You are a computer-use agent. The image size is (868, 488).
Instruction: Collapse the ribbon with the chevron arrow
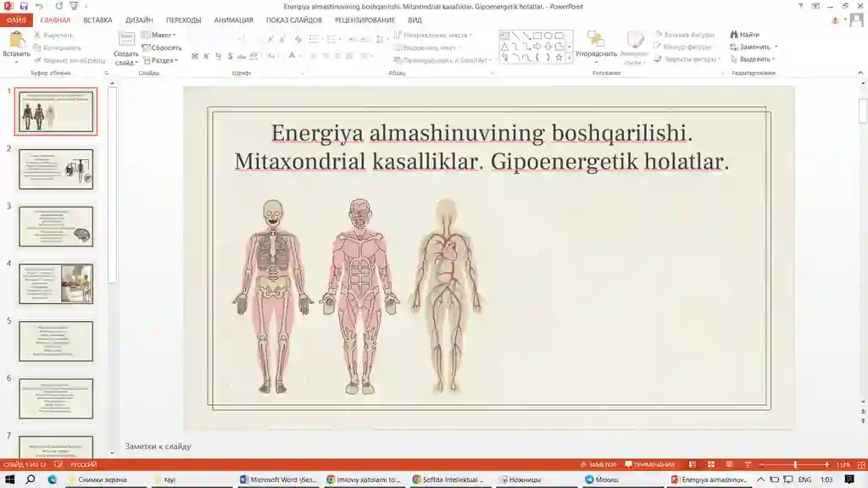coord(861,73)
